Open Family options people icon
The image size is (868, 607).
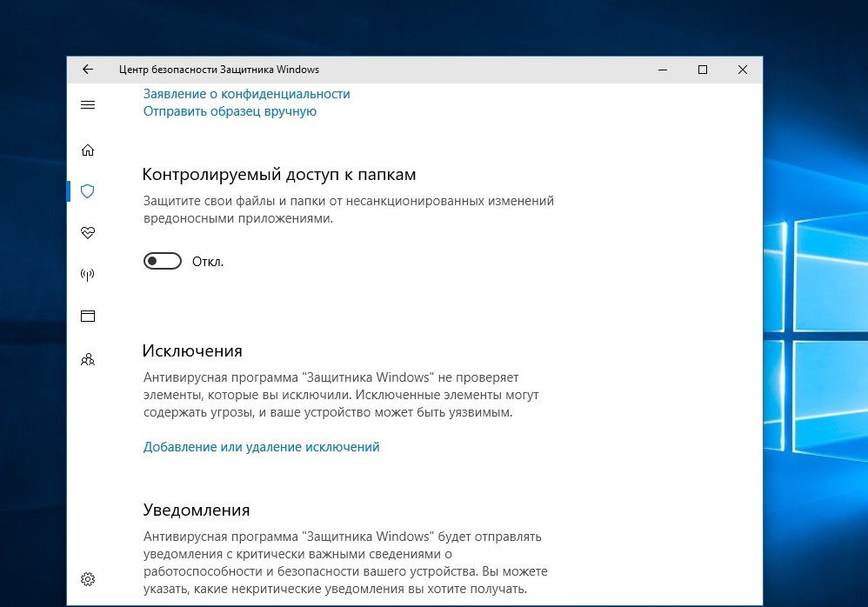pyautogui.click(x=88, y=360)
